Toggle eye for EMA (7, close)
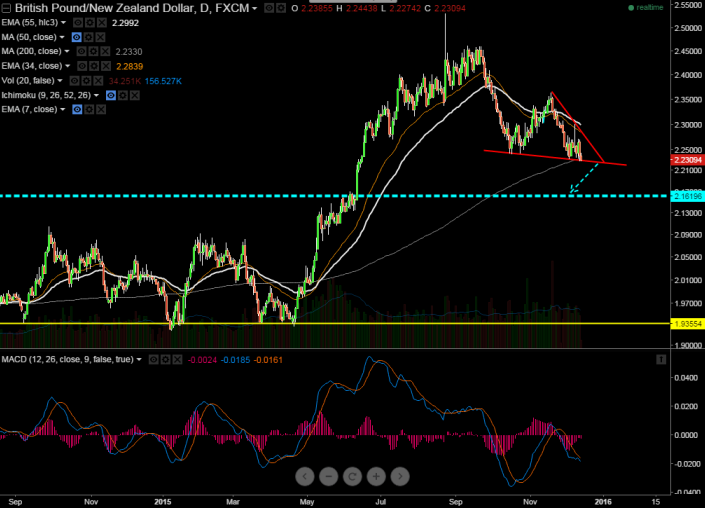Viewport: 705px width, 508px height. tap(77, 109)
